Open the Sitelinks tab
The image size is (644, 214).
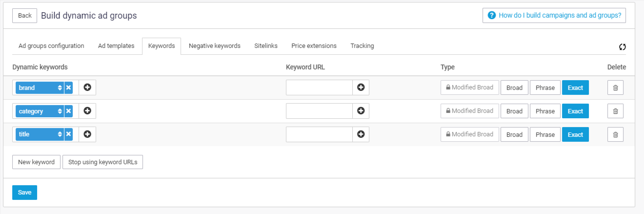pos(266,46)
